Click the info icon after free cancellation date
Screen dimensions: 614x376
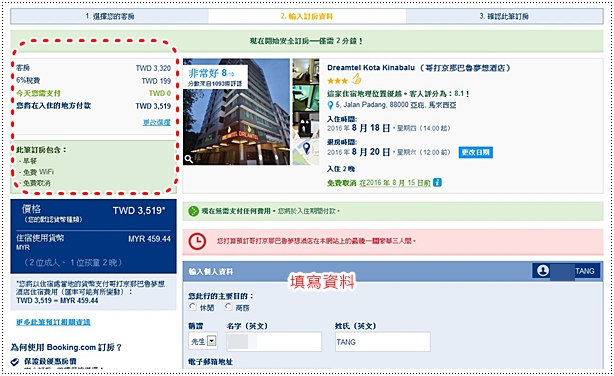(437, 183)
